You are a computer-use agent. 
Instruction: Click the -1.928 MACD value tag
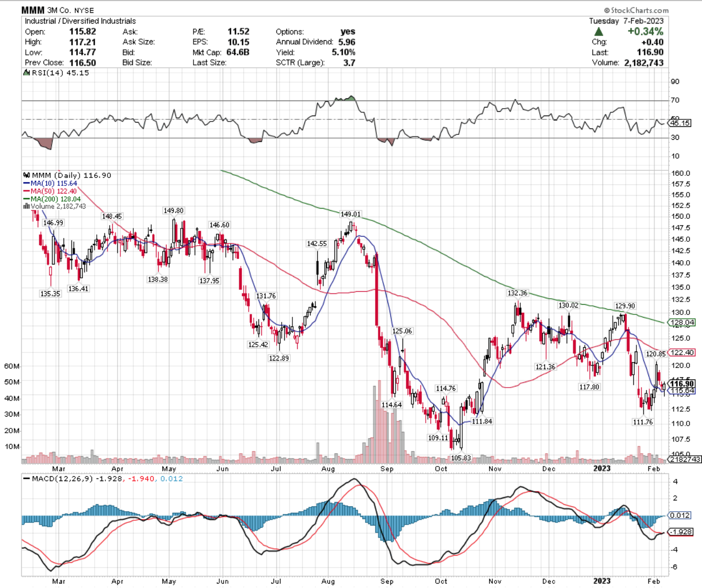681,532
